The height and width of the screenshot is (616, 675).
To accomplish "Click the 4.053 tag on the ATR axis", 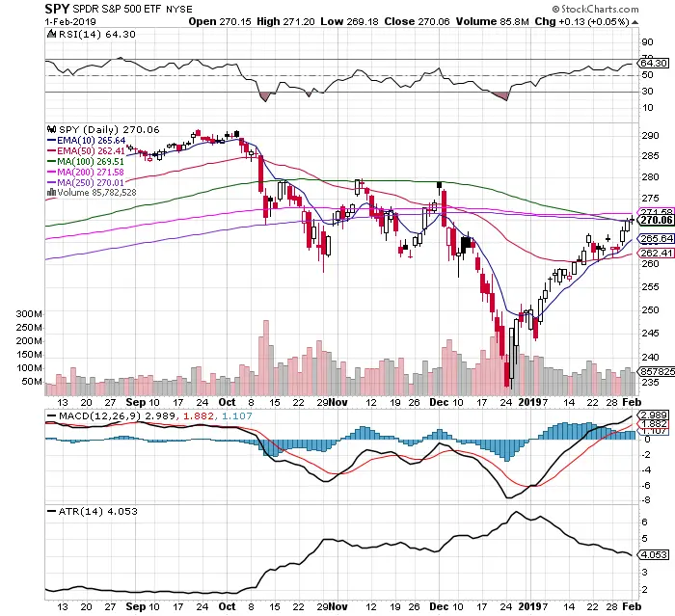I will (x=654, y=554).
